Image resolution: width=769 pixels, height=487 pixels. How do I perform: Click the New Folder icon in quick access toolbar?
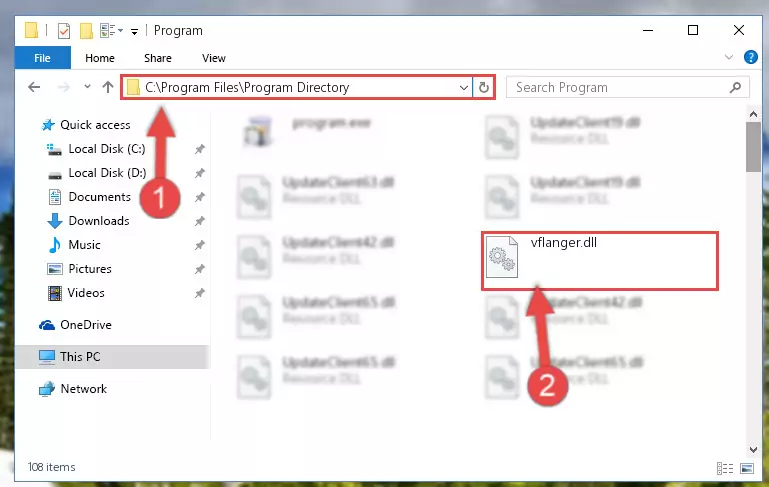coord(86,31)
